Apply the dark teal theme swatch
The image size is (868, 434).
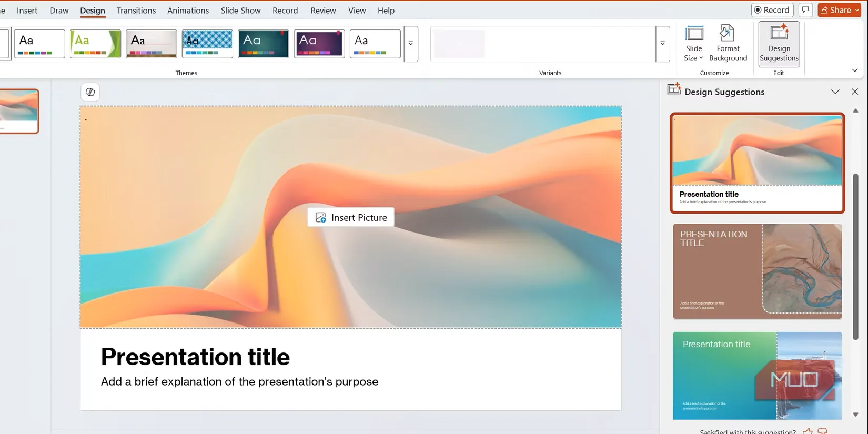tap(263, 44)
